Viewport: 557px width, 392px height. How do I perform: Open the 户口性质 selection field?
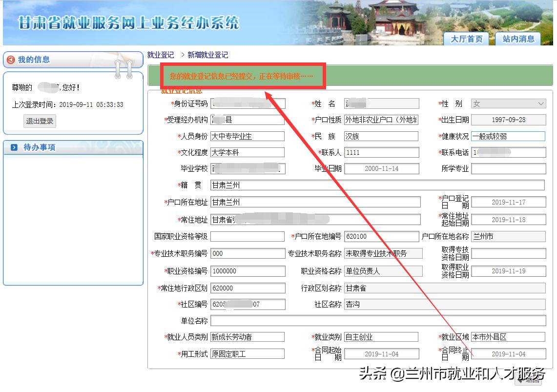point(381,120)
